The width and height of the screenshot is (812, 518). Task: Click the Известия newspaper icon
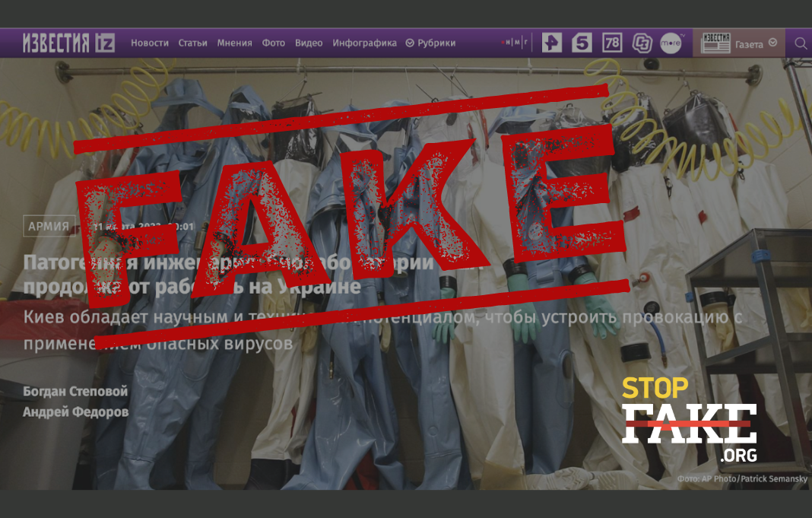click(x=715, y=43)
